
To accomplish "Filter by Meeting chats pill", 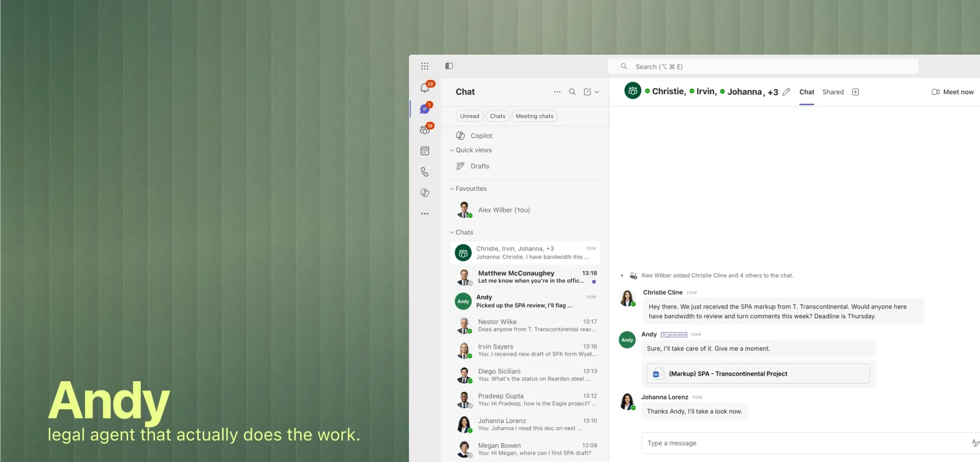I will [x=534, y=116].
